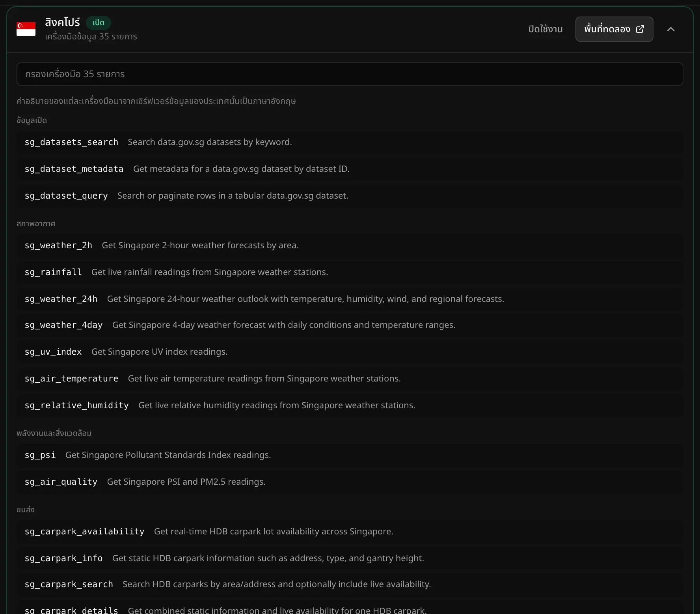
Task: Select the sg_dataset_query tool row
Action: 350,196
